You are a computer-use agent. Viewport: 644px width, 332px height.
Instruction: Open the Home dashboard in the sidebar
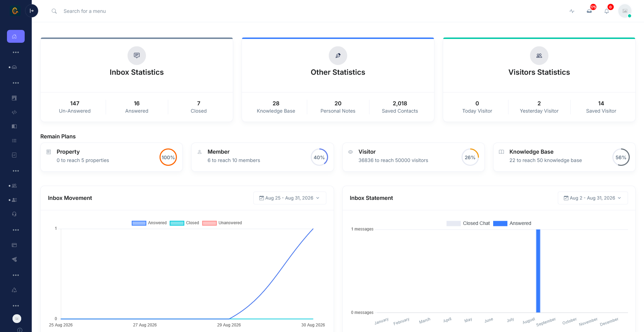click(x=16, y=37)
